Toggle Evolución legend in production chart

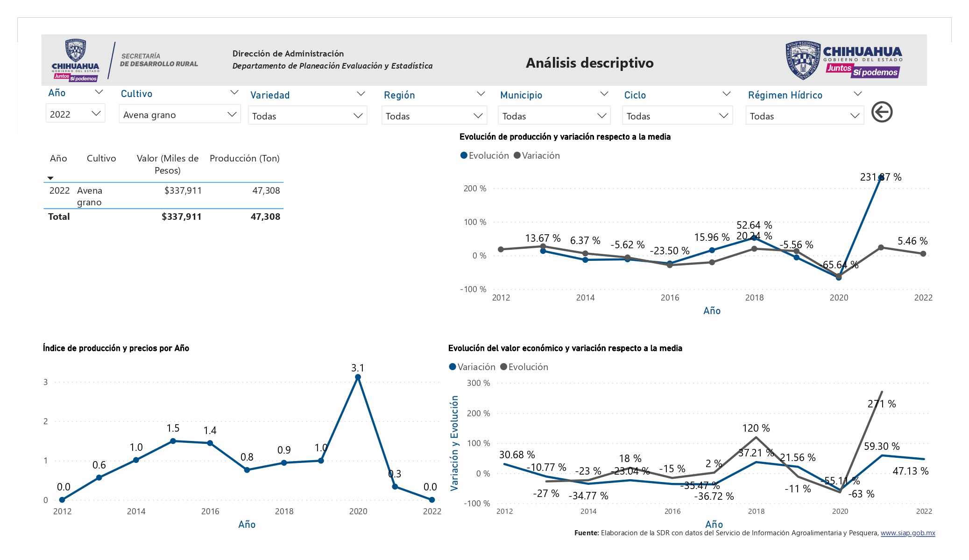[485, 155]
